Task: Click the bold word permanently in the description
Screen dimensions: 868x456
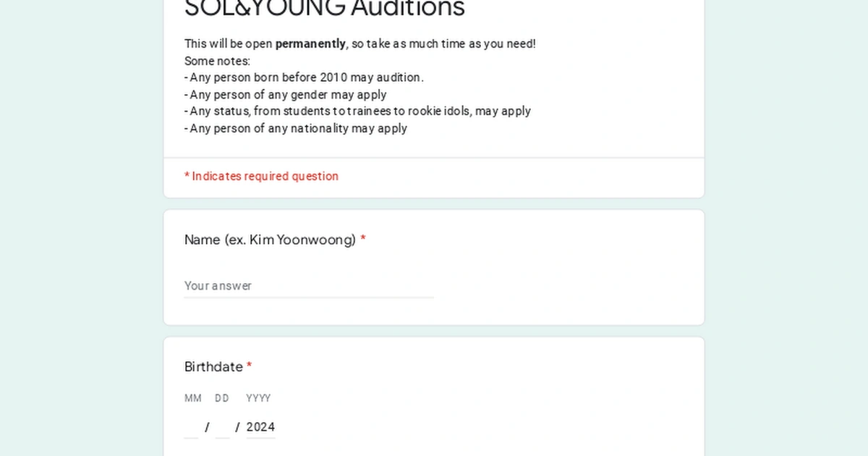Action: [x=310, y=43]
